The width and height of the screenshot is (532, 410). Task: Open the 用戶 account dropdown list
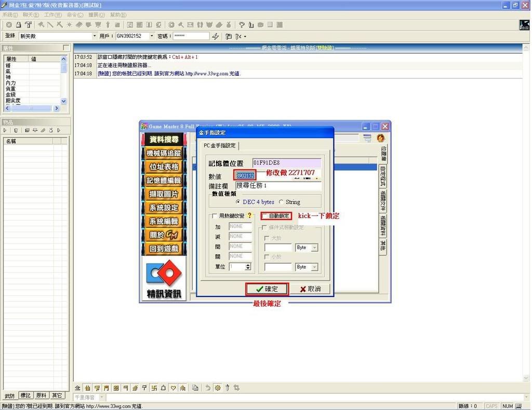(152, 36)
